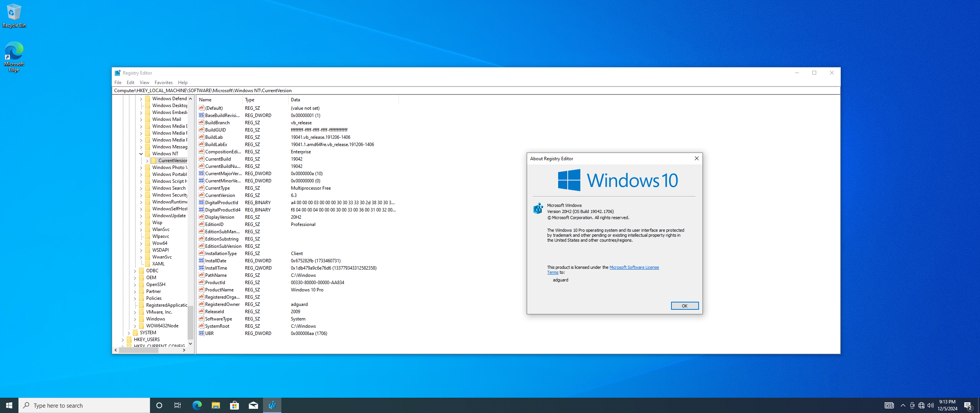This screenshot has width=980, height=413.
Task: Show hidden tray icons chevron
Action: tap(903, 405)
